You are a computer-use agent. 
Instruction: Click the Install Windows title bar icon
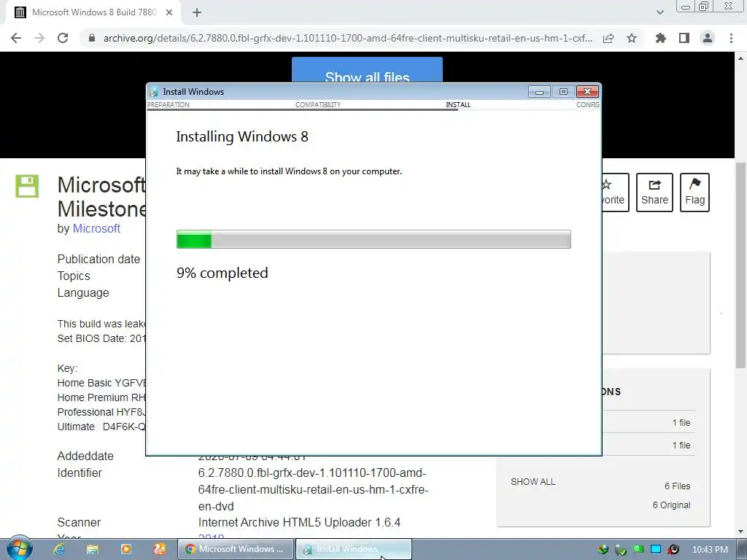153,92
